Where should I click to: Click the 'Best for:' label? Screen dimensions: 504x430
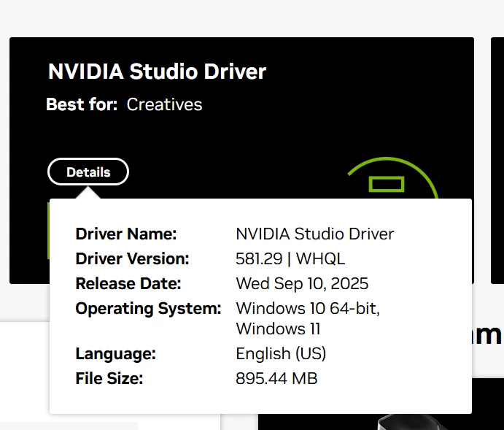tap(82, 104)
